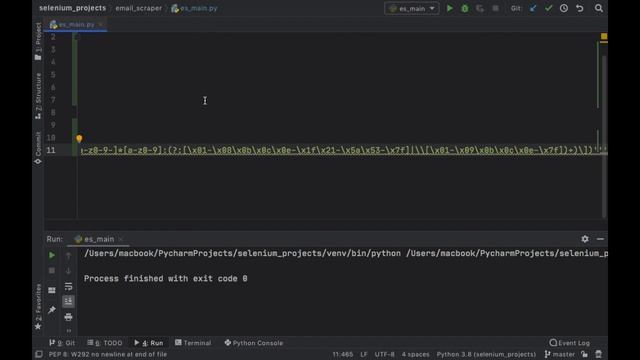Change the 4 spaces indent setting
The height and width of the screenshot is (360, 640).
pos(415,354)
